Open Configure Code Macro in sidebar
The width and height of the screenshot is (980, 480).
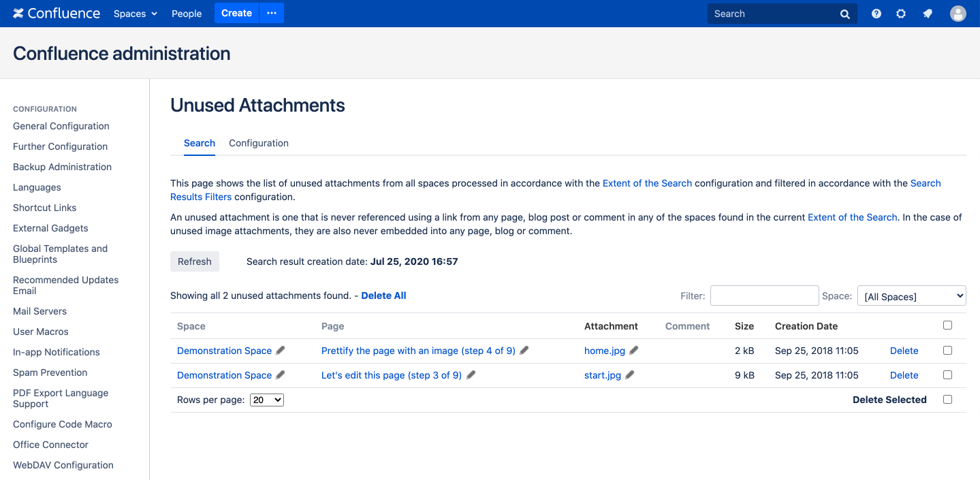click(63, 424)
